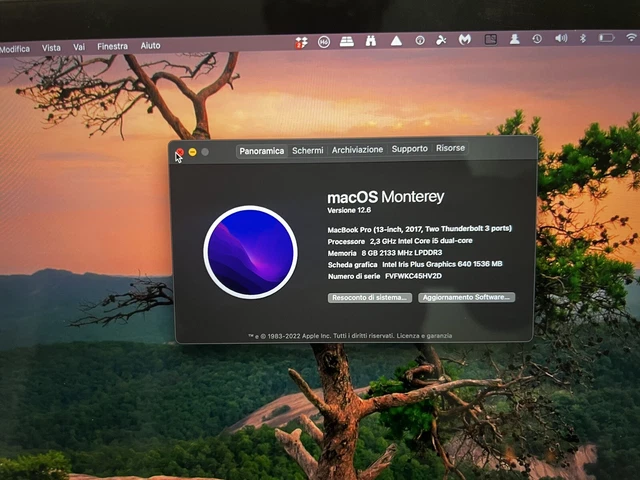Click the serial number FVFWKC45HV2D
The width and height of the screenshot is (640, 480).
413,276
